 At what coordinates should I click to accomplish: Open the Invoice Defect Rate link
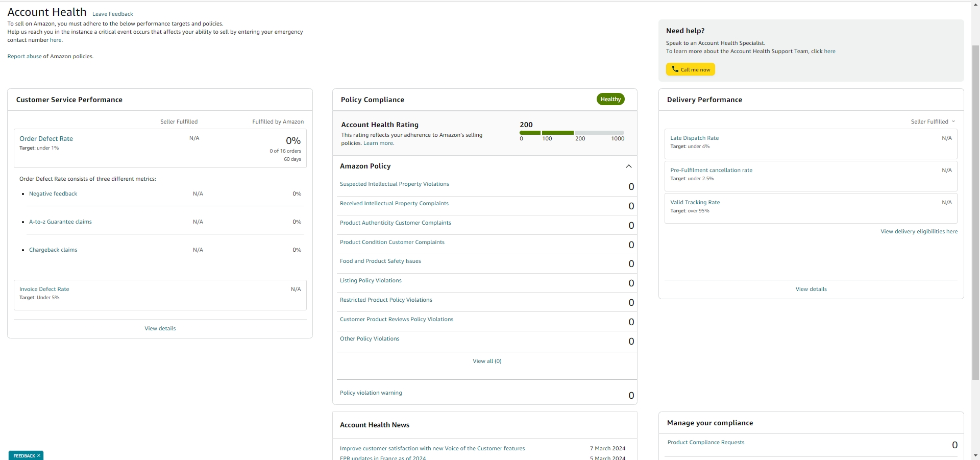(x=44, y=289)
